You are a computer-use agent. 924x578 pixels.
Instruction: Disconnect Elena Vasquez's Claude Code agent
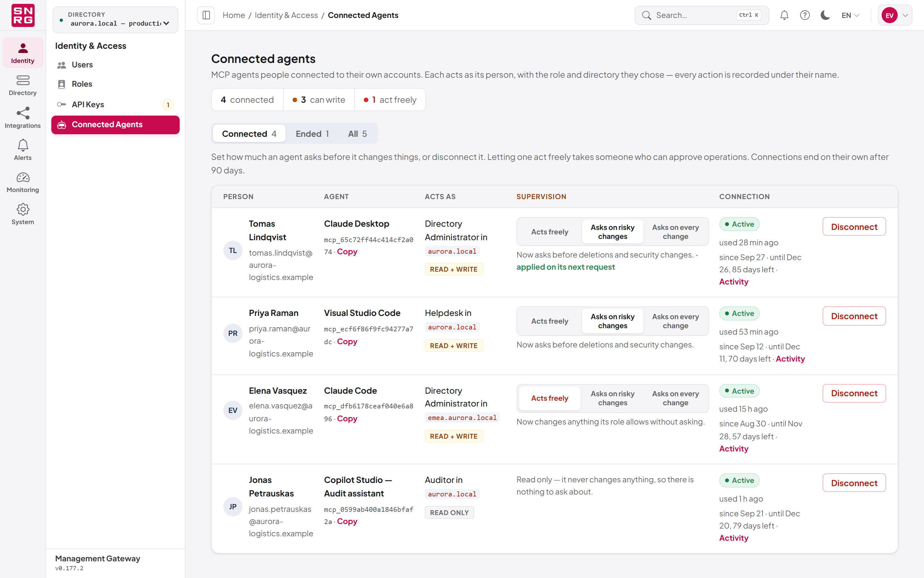[854, 393]
